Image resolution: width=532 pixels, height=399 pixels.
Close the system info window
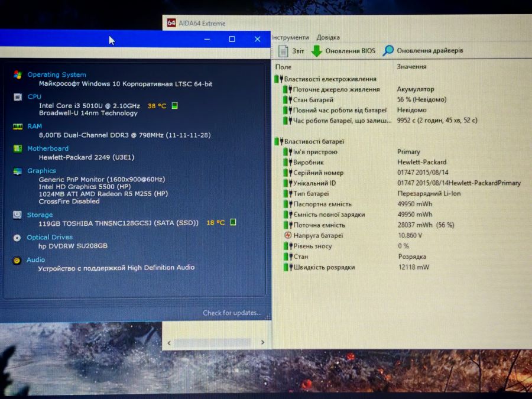coord(258,39)
